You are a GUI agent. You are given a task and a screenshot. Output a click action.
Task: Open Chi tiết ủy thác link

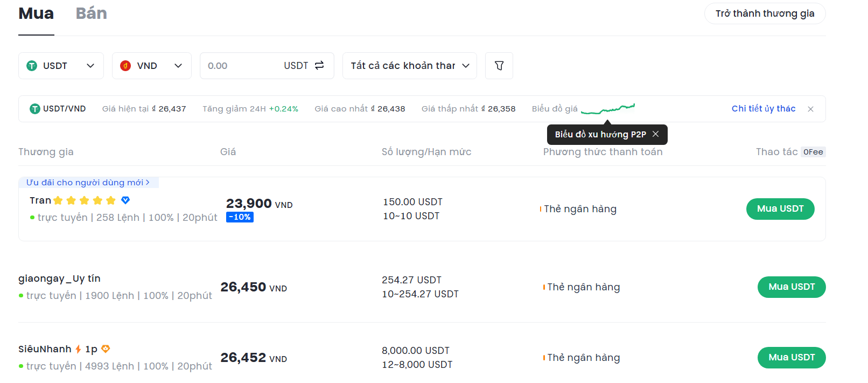[x=763, y=109]
